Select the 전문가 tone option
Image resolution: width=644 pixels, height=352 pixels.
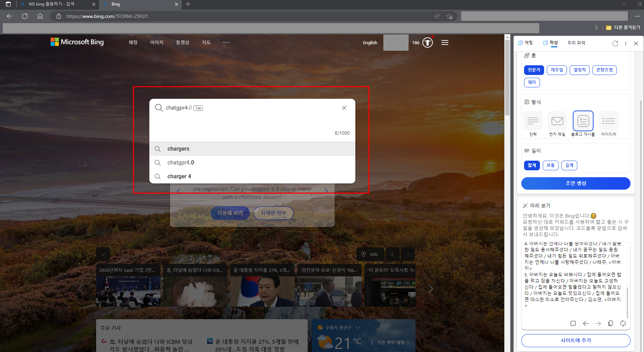[534, 70]
